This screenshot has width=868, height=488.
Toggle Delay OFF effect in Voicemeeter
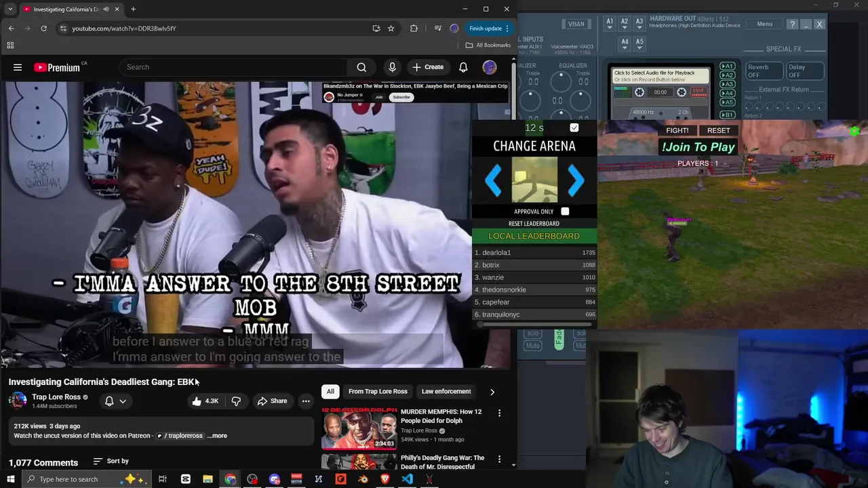(805, 71)
